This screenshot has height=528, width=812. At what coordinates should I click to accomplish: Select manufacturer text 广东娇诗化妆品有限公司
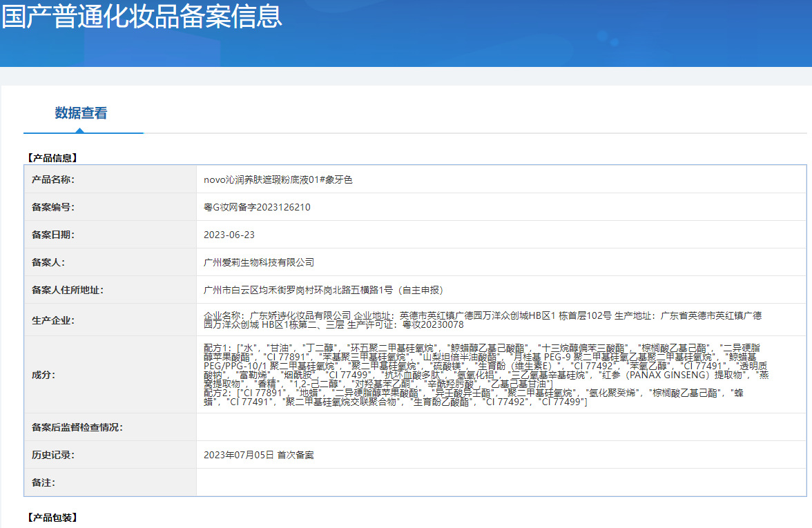tap(300, 316)
